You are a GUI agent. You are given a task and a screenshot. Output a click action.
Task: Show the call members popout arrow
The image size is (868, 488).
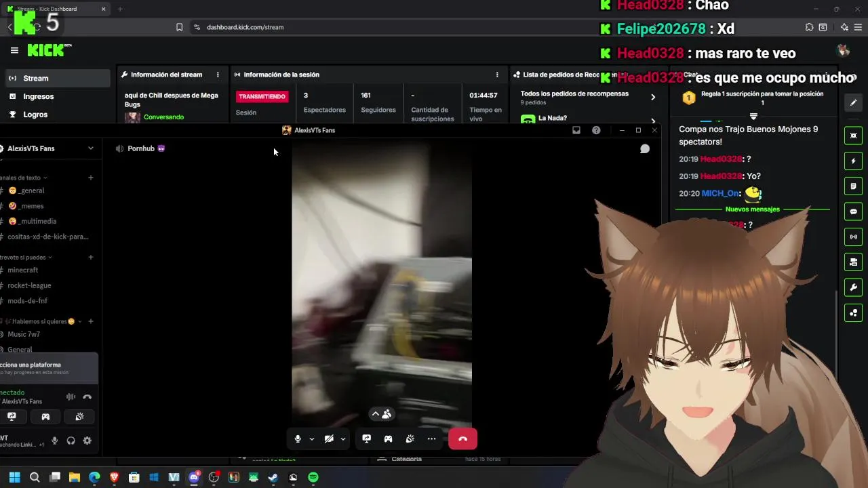point(375,414)
